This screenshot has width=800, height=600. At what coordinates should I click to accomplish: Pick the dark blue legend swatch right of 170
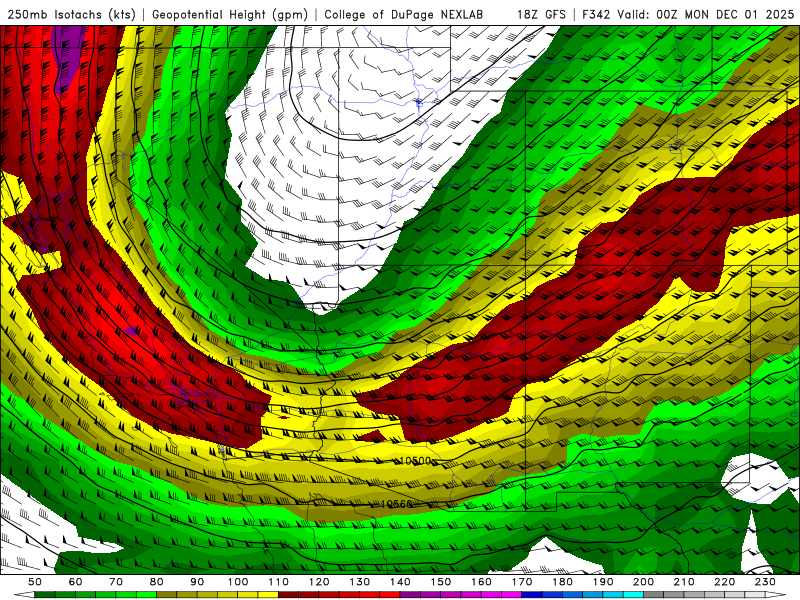(532, 595)
